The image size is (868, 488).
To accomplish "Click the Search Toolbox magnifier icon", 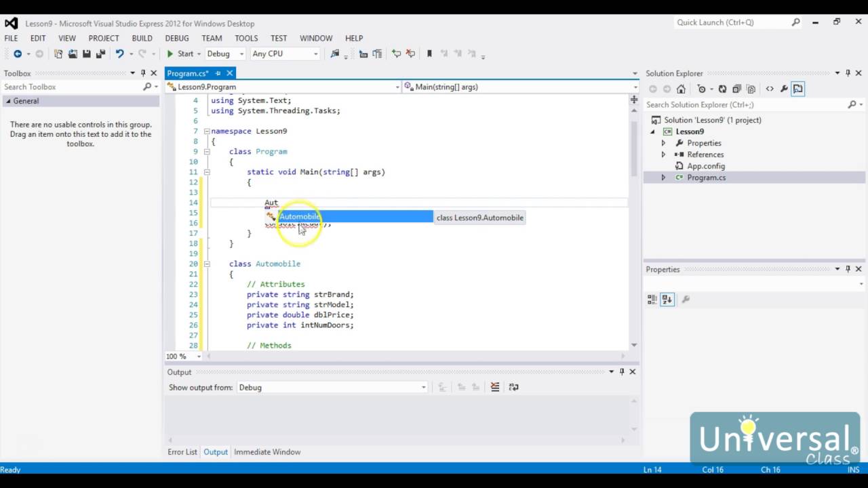I will 147,87.
